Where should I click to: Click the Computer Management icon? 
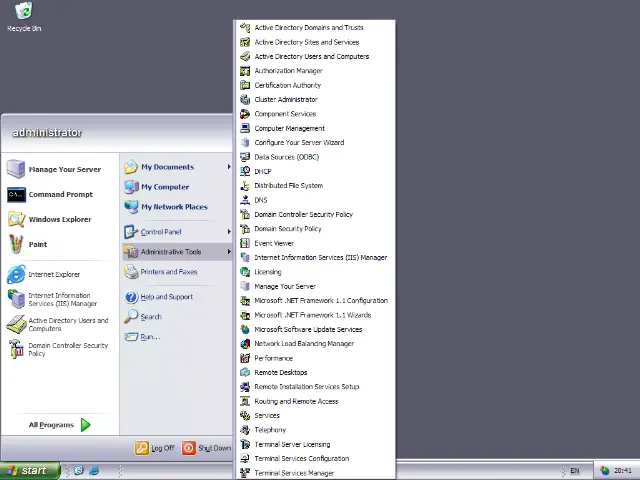[x=245, y=128]
